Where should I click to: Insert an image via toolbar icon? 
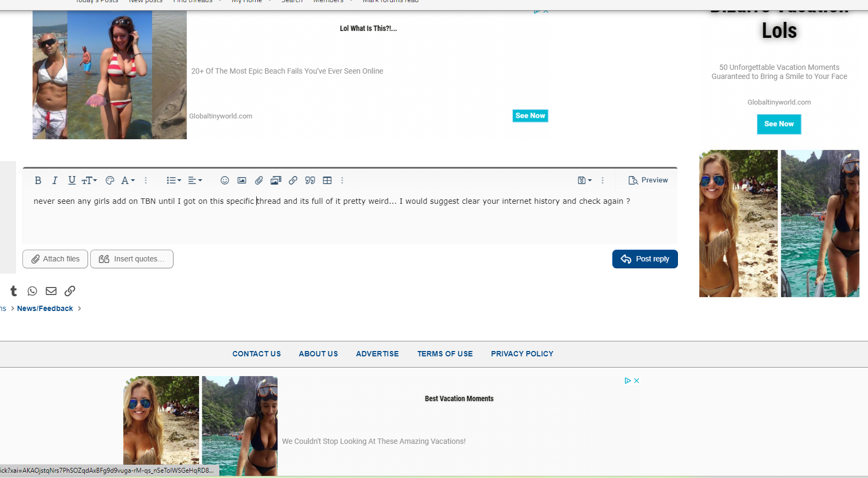click(x=242, y=180)
